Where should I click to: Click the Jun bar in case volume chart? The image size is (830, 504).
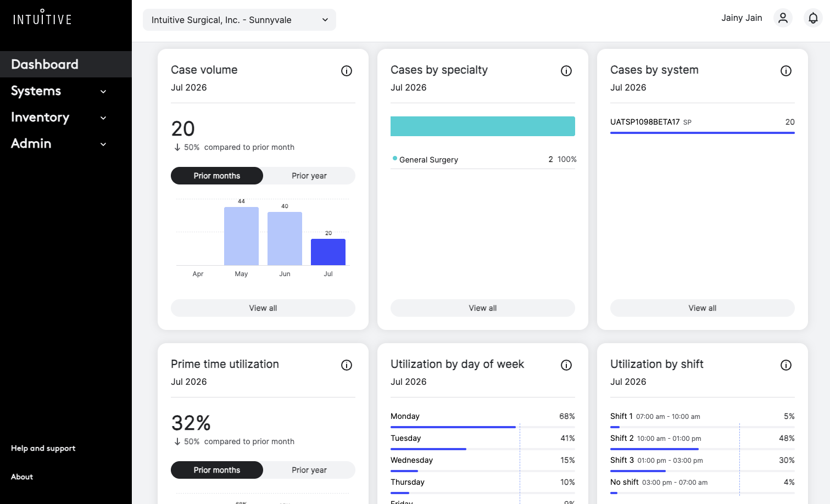[285, 239]
